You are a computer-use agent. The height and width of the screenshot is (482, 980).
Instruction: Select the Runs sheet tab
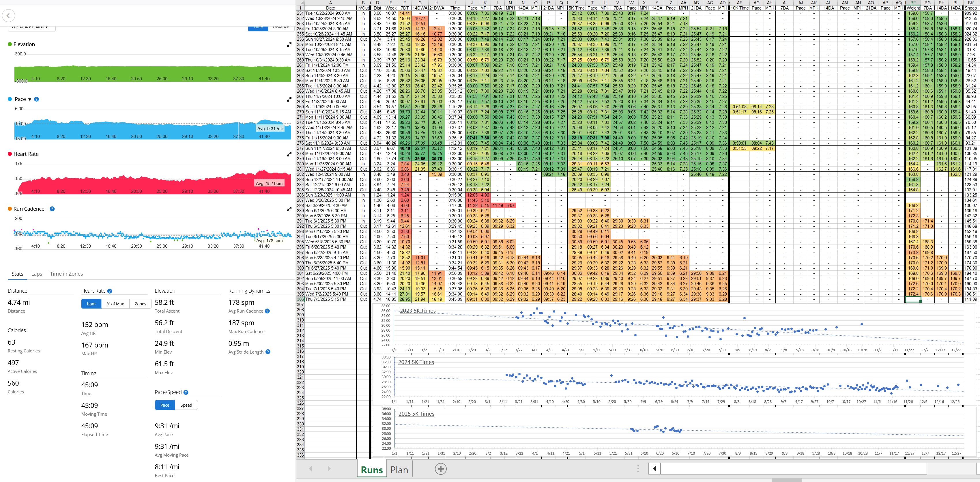pyautogui.click(x=372, y=470)
